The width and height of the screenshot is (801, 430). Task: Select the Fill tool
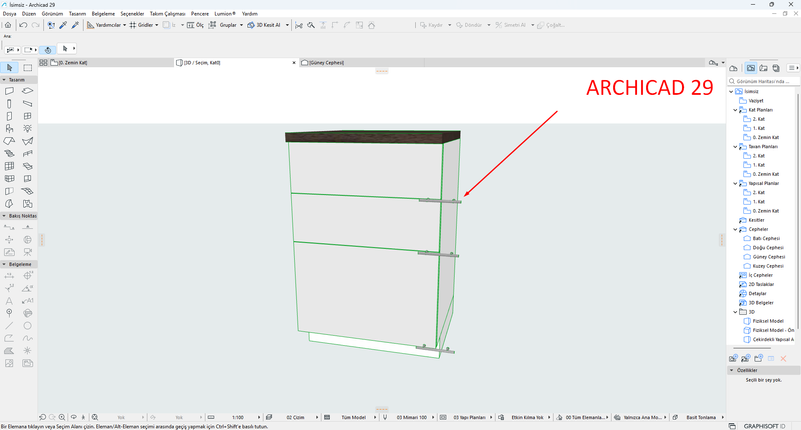click(9, 351)
